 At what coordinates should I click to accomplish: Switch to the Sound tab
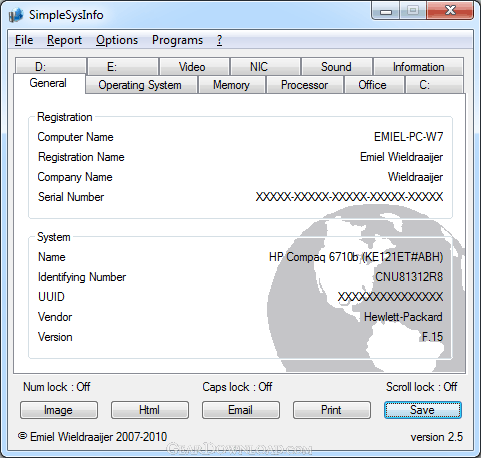coord(337,66)
